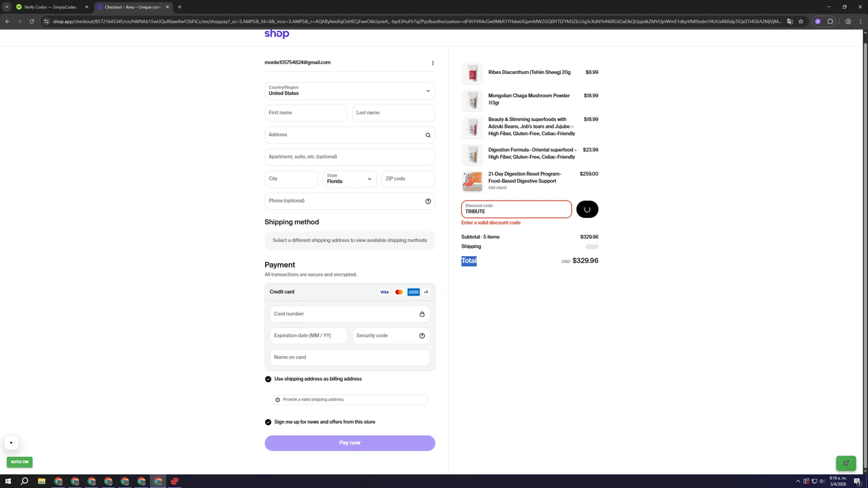Click the address search magnifier icon

click(x=428, y=135)
